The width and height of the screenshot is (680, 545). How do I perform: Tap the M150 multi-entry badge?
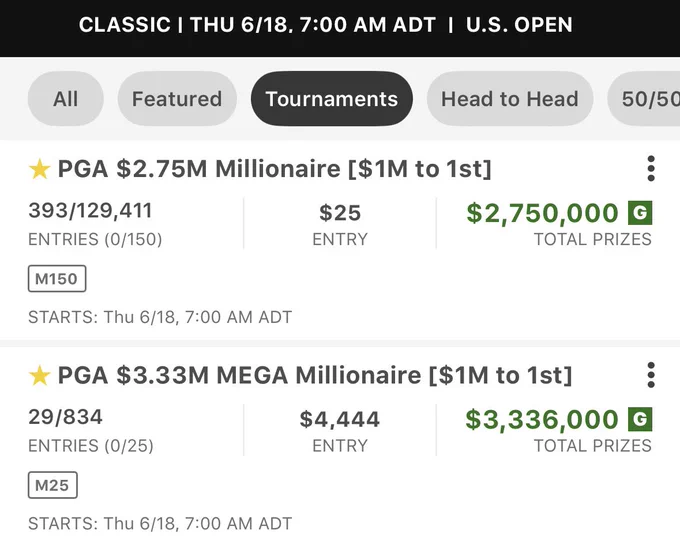57,278
